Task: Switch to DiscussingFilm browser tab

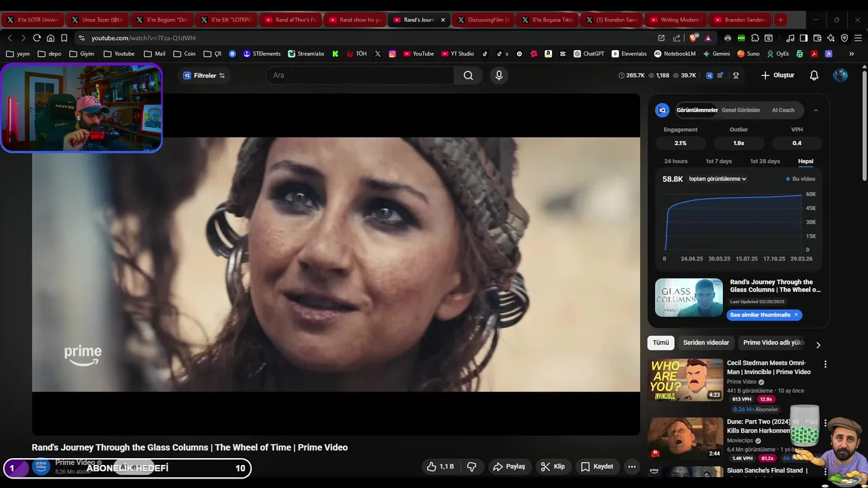Action: [482, 20]
